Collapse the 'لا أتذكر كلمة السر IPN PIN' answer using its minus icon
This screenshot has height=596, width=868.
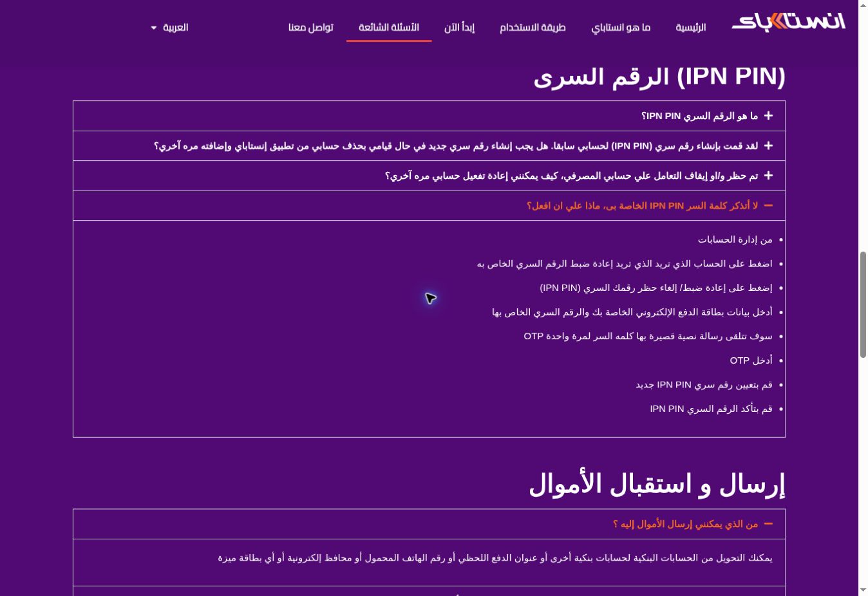[768, 205]
